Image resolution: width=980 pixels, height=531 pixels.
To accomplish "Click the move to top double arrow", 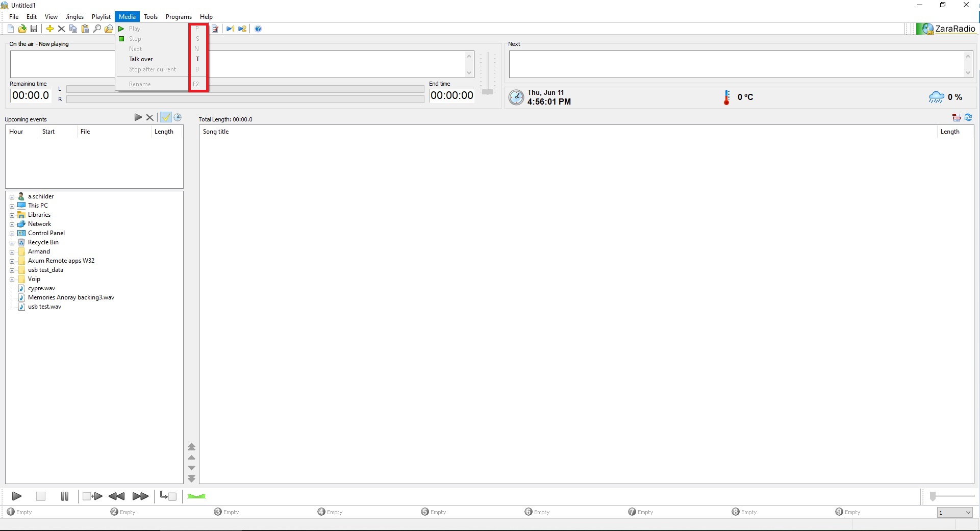I will (x=192, y=447).
